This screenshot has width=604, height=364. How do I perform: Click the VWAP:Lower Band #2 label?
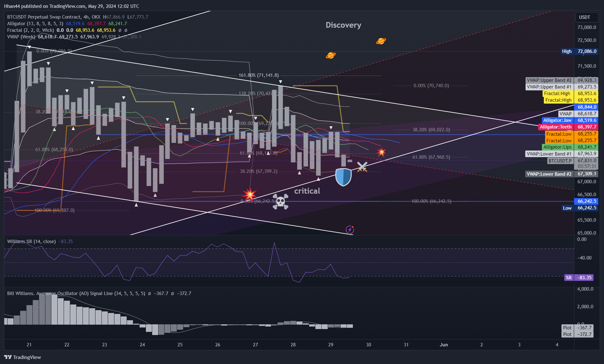[x=561, y=174]
